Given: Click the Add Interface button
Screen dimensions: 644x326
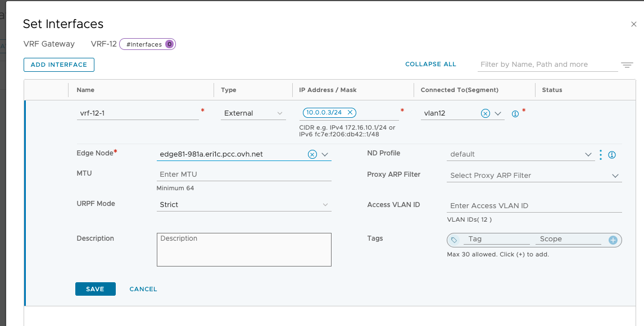Looking at the screenshot, I should coord(59,65).
